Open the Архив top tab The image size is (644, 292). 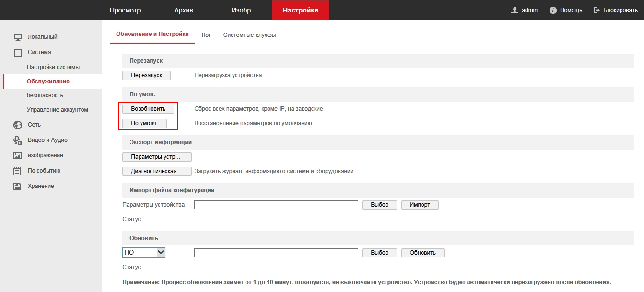184,10
